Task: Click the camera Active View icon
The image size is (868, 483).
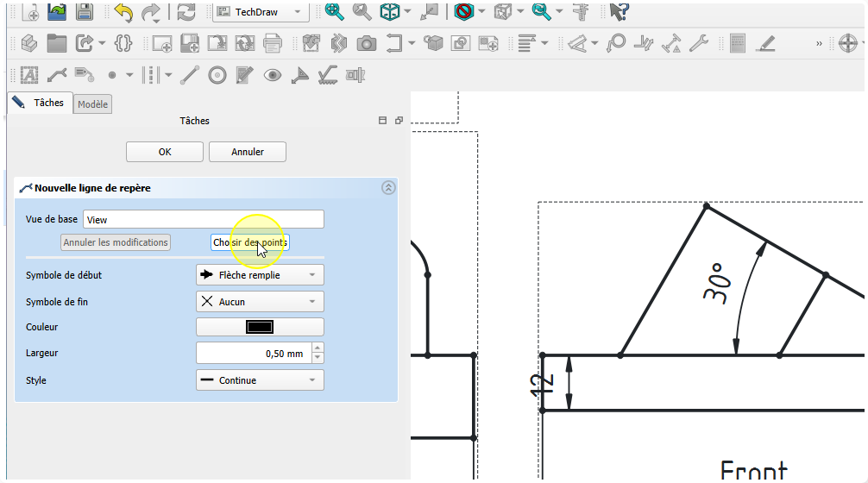Action: (366, 43)
